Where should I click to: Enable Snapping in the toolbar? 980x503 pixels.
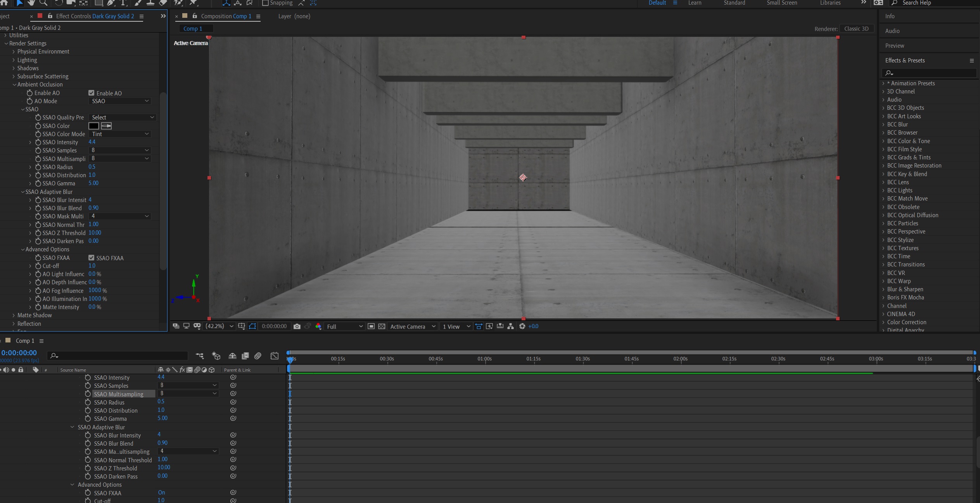266,3
